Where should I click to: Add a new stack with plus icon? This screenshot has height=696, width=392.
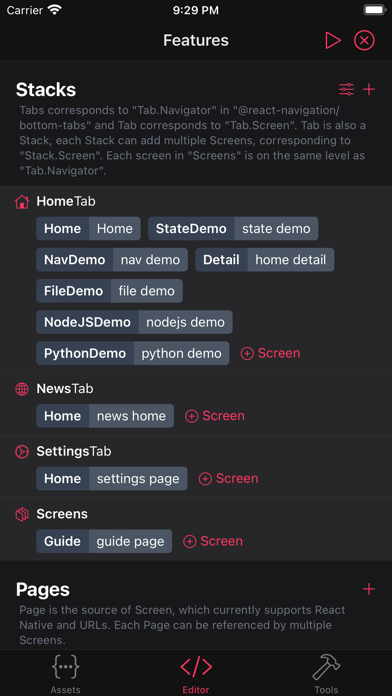point(369,90)
